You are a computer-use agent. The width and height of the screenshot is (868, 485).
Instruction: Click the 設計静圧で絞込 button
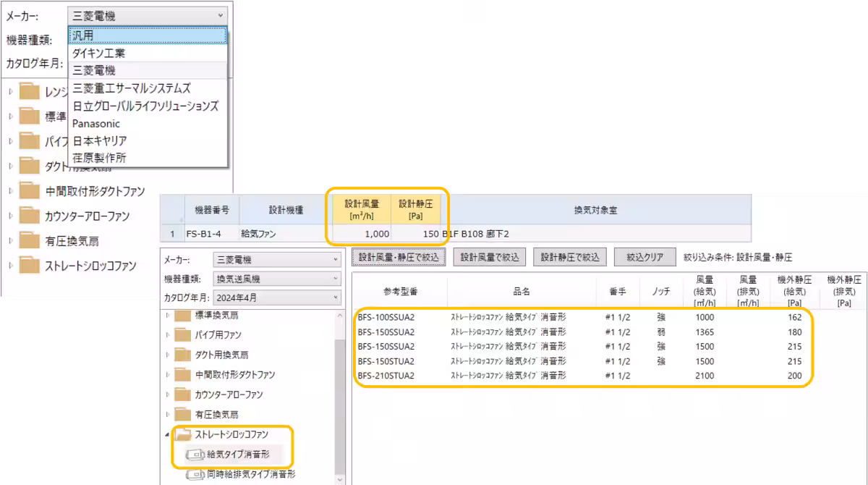coord(569,257)
